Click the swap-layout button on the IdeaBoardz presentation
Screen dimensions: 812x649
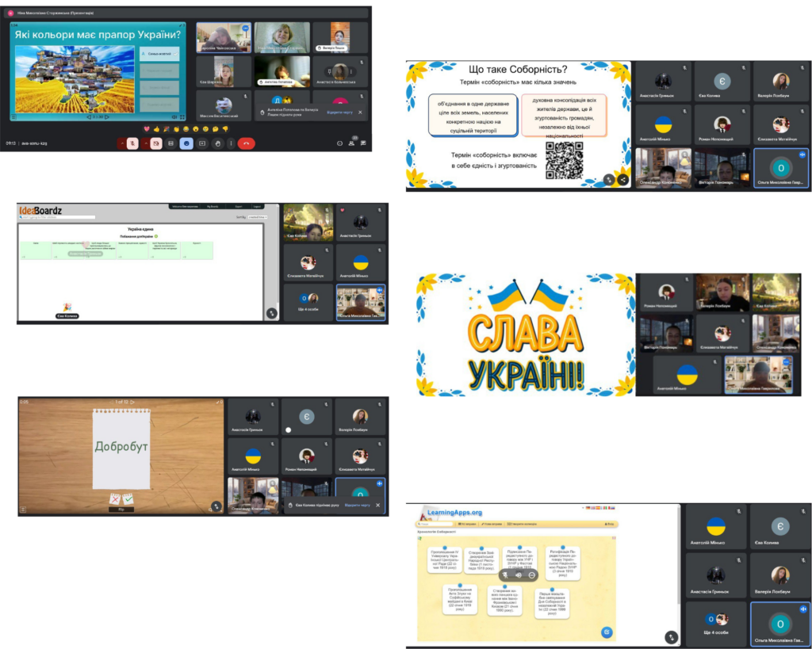pyautogui.click(x=272, y=313)
